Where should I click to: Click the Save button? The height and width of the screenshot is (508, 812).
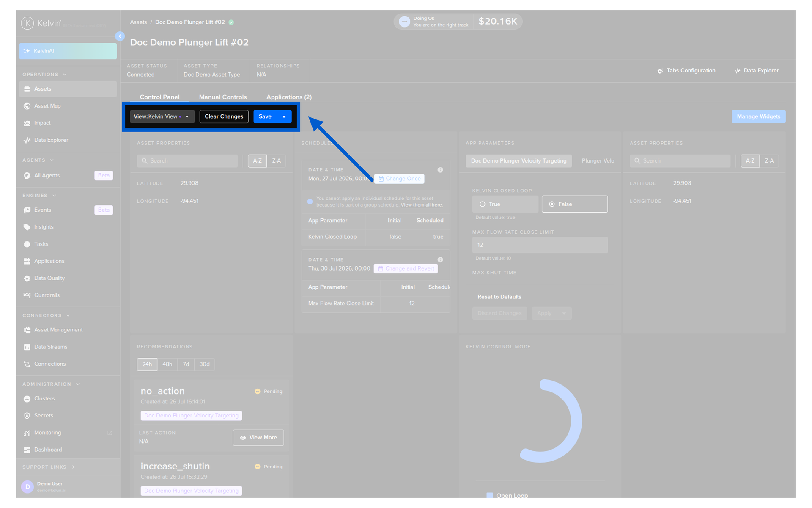[x=265, y=116]
